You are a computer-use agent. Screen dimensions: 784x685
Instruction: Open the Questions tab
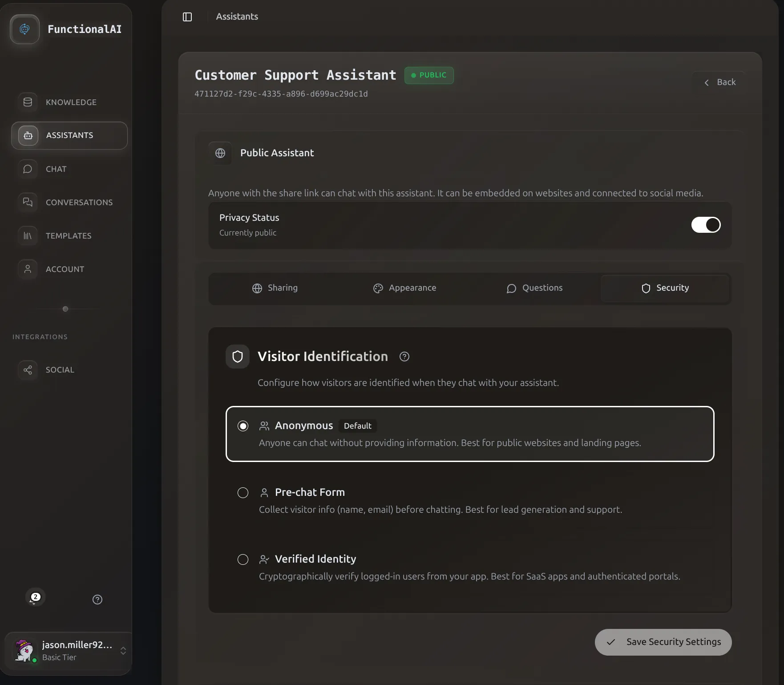coord(534,288)
